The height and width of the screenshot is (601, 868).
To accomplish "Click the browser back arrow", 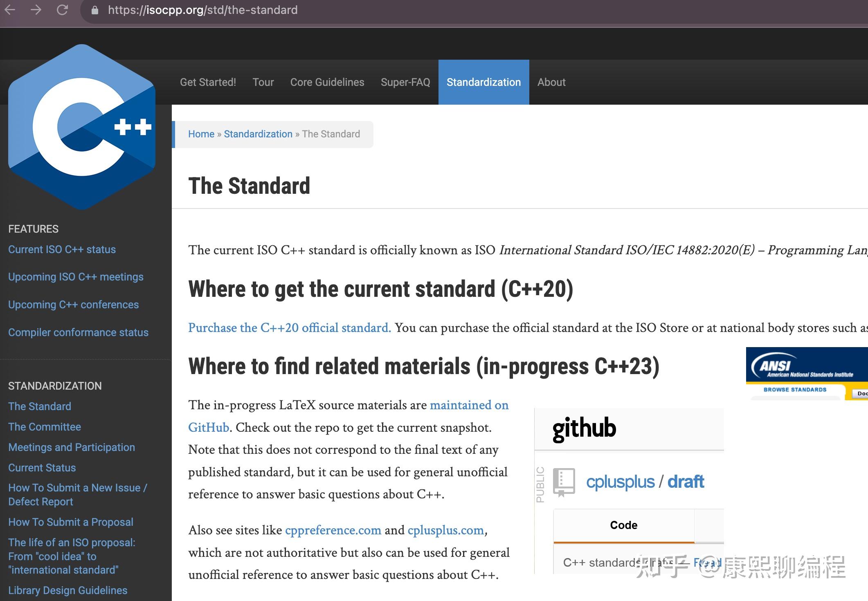I will click(10, 10).
